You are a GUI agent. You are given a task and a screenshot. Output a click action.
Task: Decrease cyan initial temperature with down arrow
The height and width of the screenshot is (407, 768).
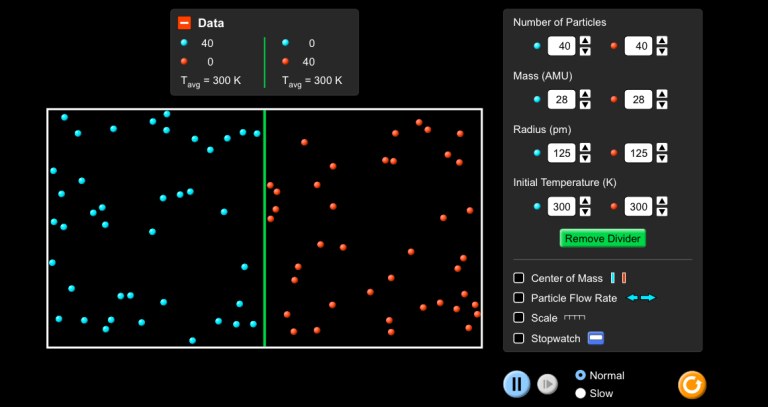point(585,212)
